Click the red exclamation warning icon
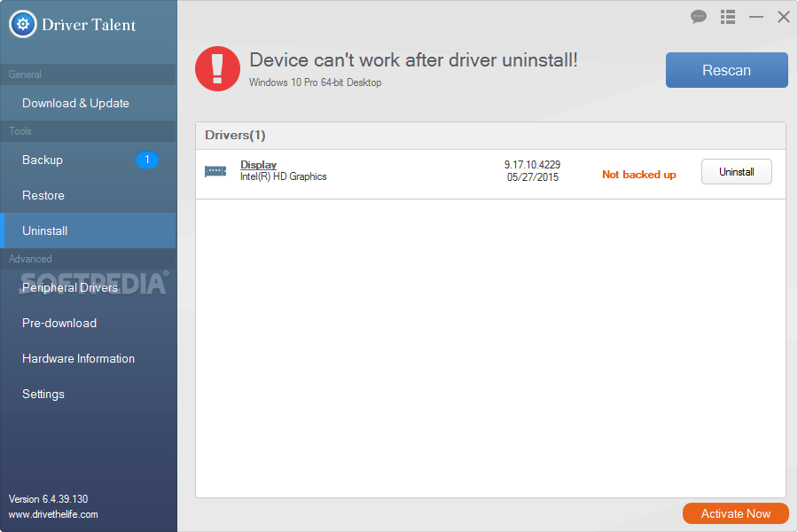798x532 pixels. (218, 69)
